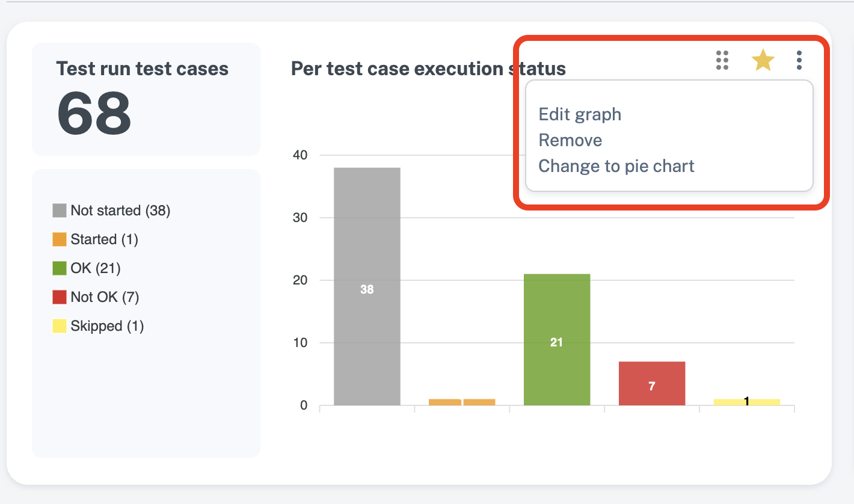Click the orange Started legend swatch

click(59, 239)
